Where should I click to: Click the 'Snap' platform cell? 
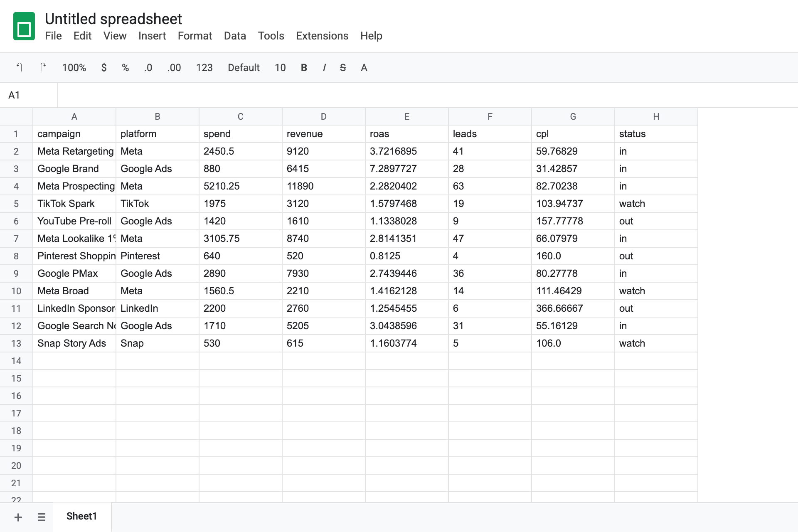coord(158,343)
